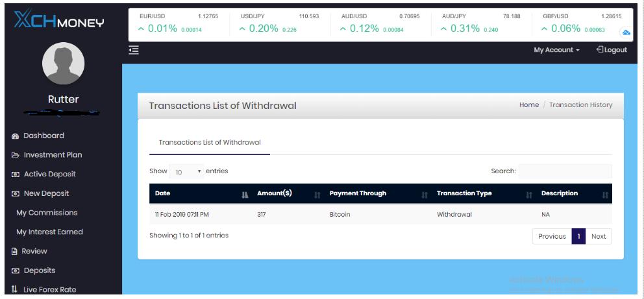Image resolution: width=644 pixels, height=299 pixels.
Task: Select the Transactions List of Withdrawal tab
Action: [x=210, y=143]
